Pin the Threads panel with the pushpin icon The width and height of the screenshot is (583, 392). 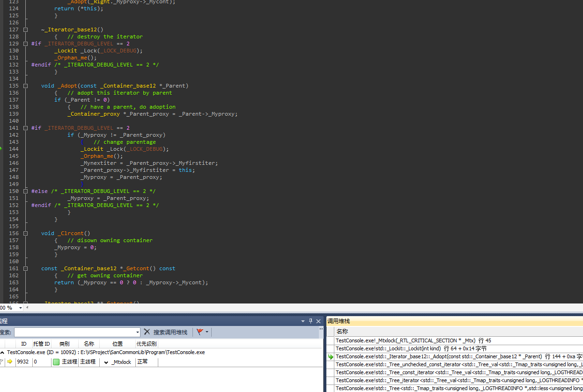click(x=310, y=321)
